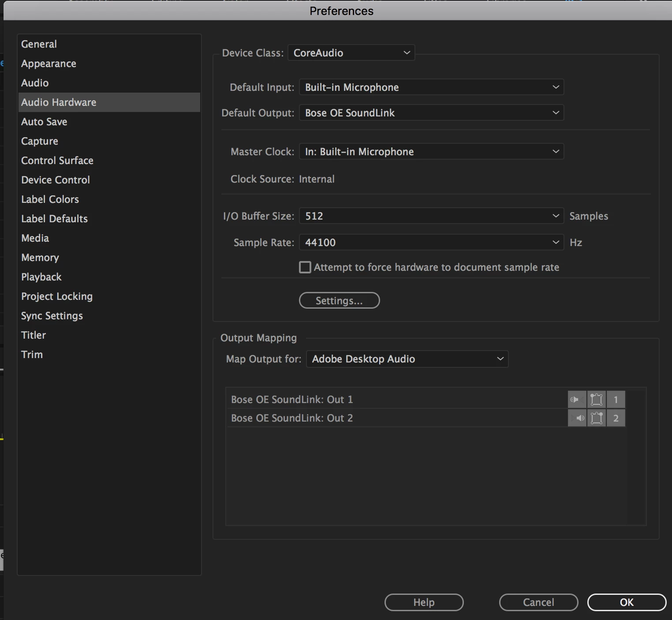The image size is (672, 620).
Task: Select Playback preferences category
Action: [x=109, y=277]
